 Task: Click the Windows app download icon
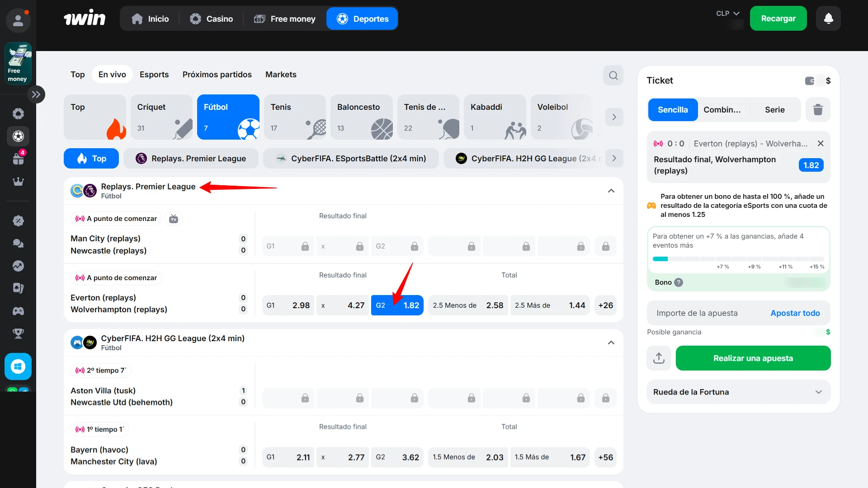point(18,366)
